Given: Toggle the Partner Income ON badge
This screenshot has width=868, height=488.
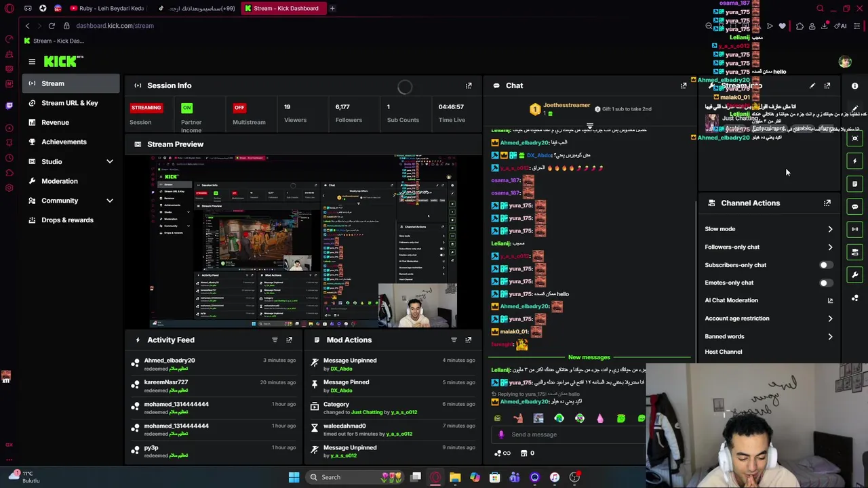Looking at the screenshot, I should 186,107.
